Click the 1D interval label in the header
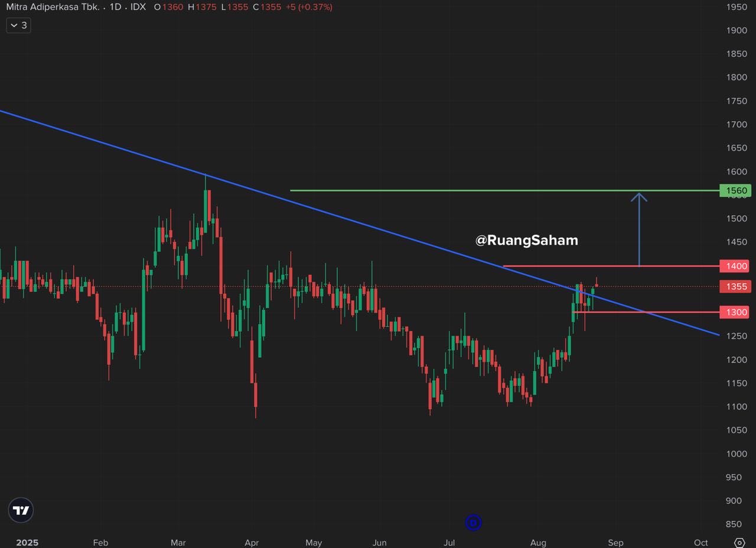Viewport: 756px width, 548px height. (115, 7)
